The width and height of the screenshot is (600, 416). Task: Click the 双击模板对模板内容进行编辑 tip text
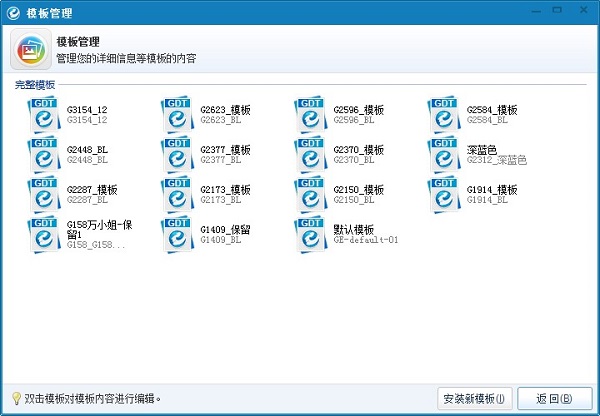coord(92,399)
